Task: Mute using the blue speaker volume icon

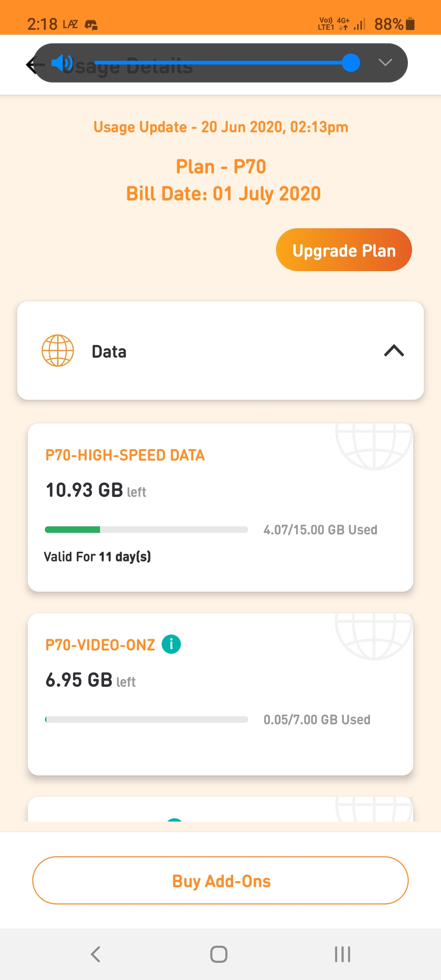Action: [x=62, y=63]
